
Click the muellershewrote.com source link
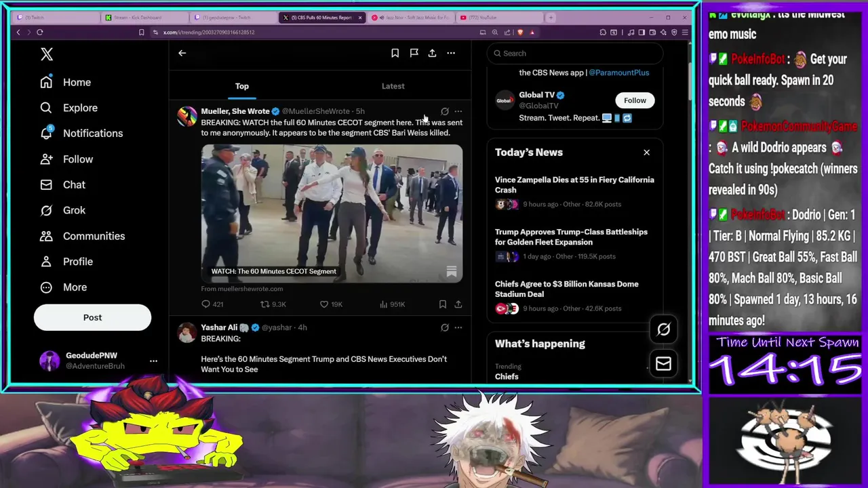point(242,289)
